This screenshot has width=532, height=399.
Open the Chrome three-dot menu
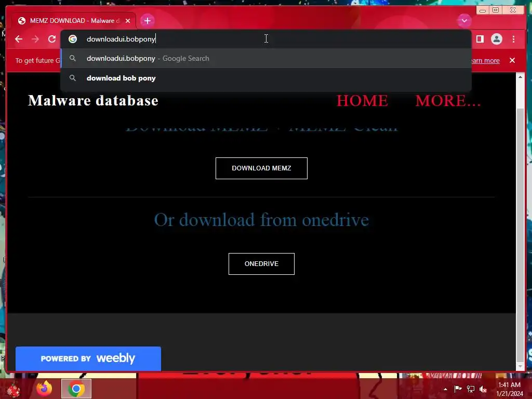(x=513, y=39)
